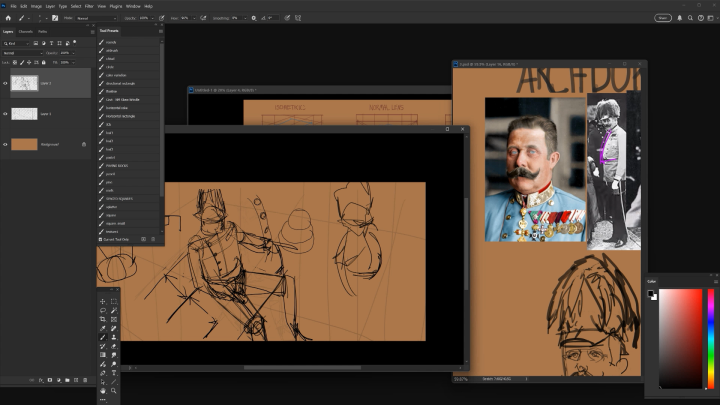Select the Crop tool

pos(103,319)
